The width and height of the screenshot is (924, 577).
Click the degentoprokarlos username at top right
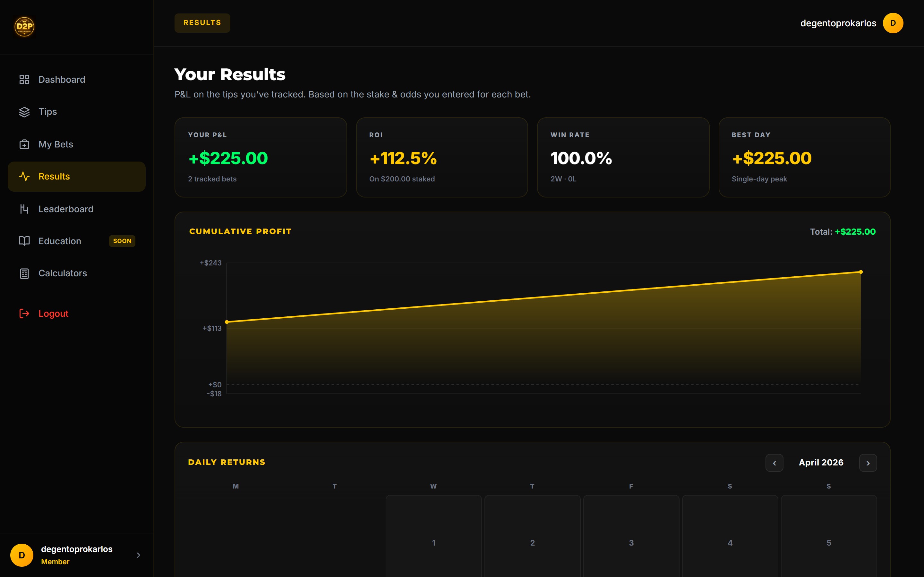pos(838,23)
